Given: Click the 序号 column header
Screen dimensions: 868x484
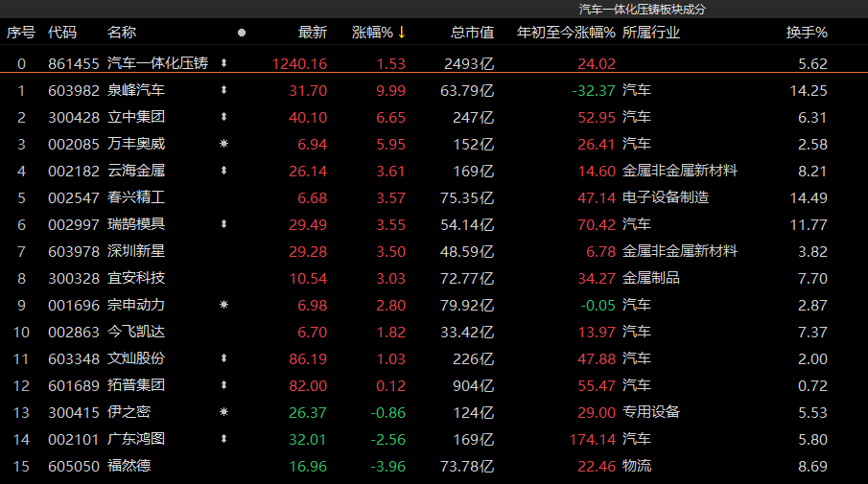Looking at the screenshot, I should pos(21,33).
